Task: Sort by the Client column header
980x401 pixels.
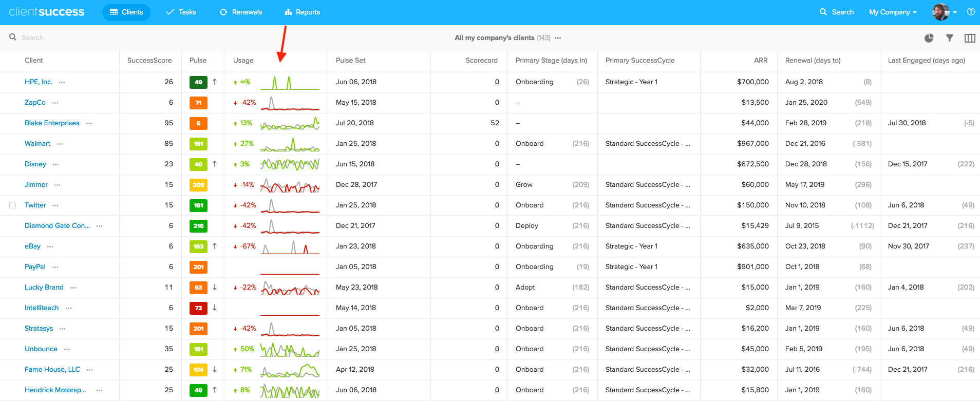Action: (x=34, y=61)
